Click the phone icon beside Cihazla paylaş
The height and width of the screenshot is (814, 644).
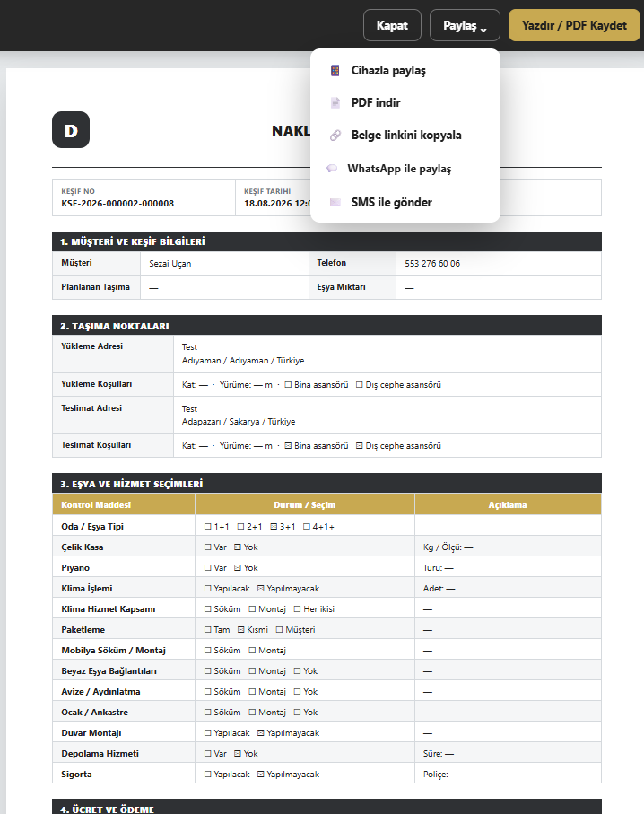coord(335,71)
